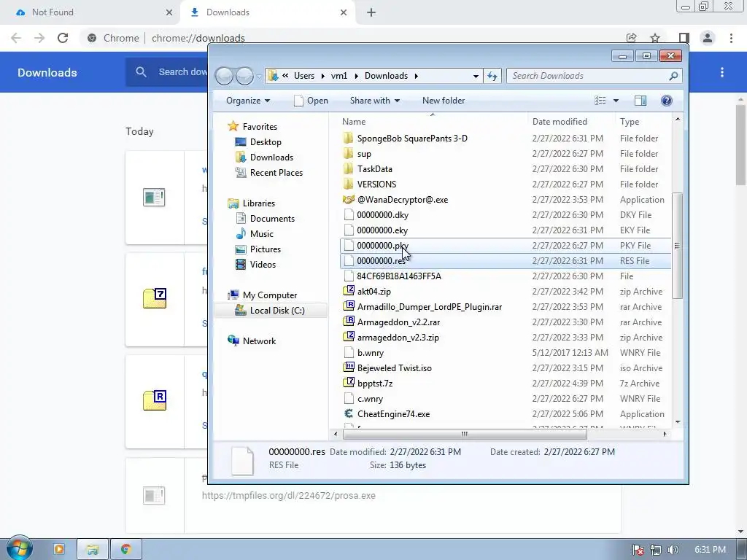Open Explorer Help icon
This screenshot has width=747, height=560.
667,101
